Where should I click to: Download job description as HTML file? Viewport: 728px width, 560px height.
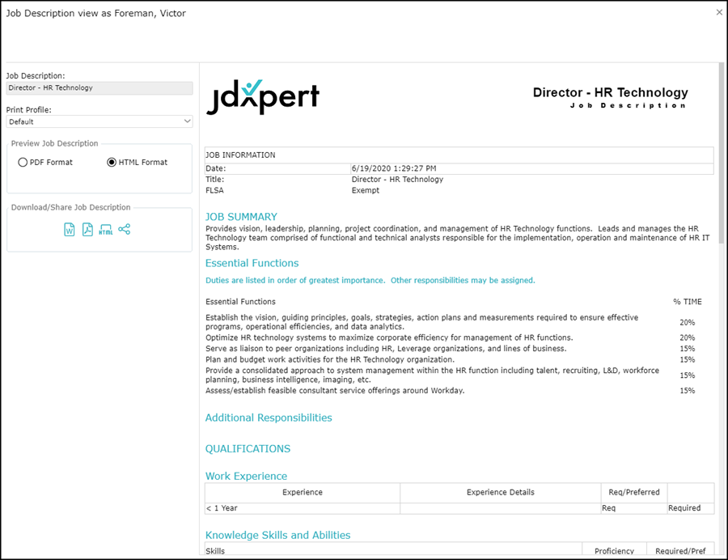pyautogui.click(x=106, y=230)
